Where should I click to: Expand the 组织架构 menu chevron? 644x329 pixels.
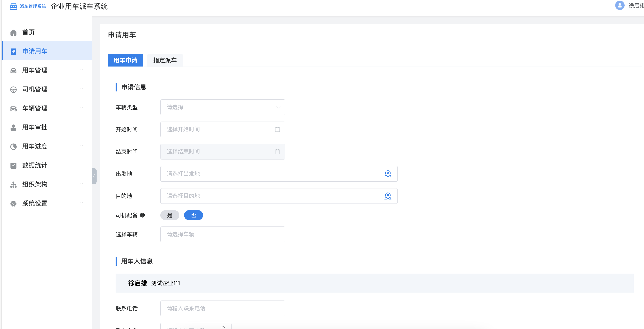(82, 184)
